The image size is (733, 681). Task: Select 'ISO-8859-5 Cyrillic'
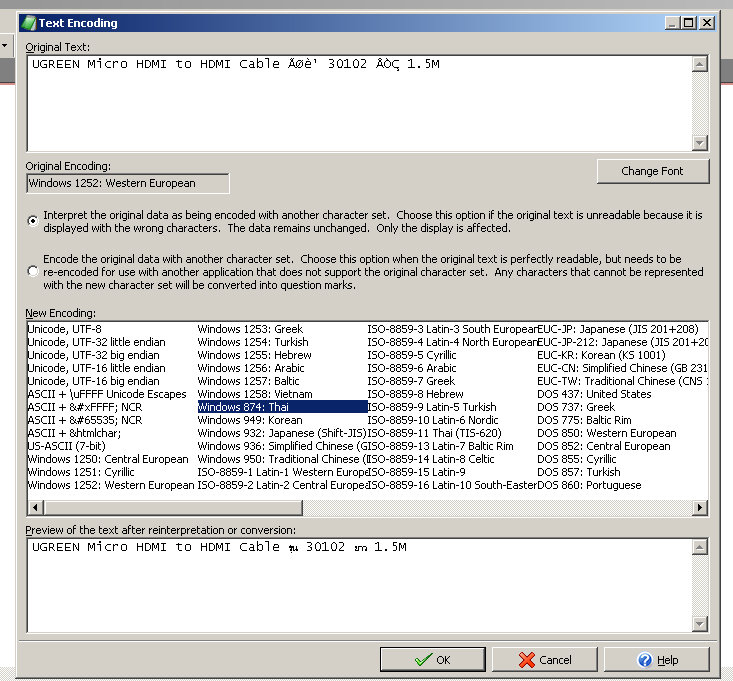(x=411, y=355)
